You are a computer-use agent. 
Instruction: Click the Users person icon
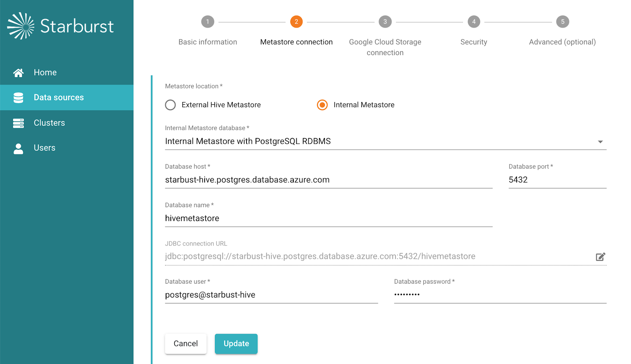pos(18,148)
